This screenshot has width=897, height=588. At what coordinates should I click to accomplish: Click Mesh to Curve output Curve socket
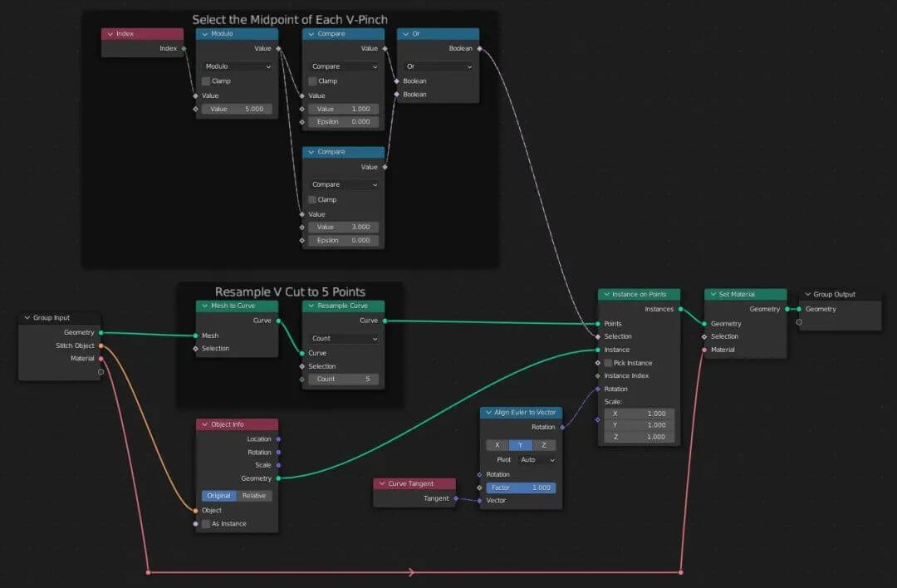278,321
